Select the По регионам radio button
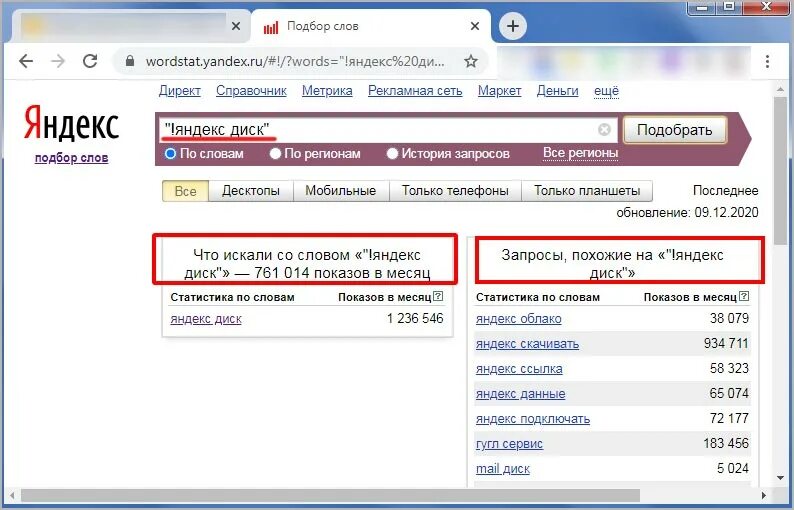Image resolution: width=794 pixels, height=510 pixels. click(x=275, y=153)
